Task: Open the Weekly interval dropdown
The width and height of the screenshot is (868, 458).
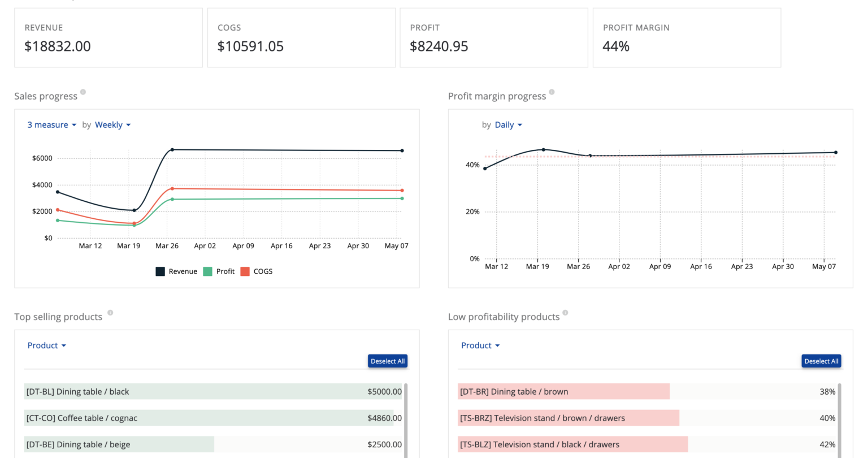Action: (x=112, y=125)
